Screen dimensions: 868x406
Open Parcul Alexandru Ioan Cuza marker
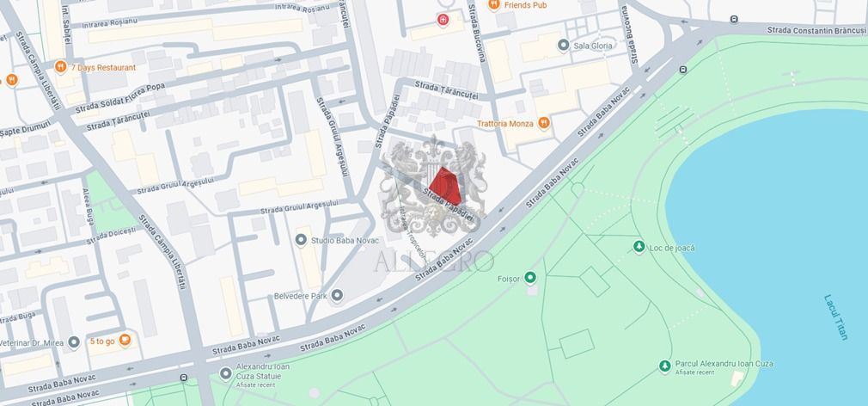click(665, 366)
